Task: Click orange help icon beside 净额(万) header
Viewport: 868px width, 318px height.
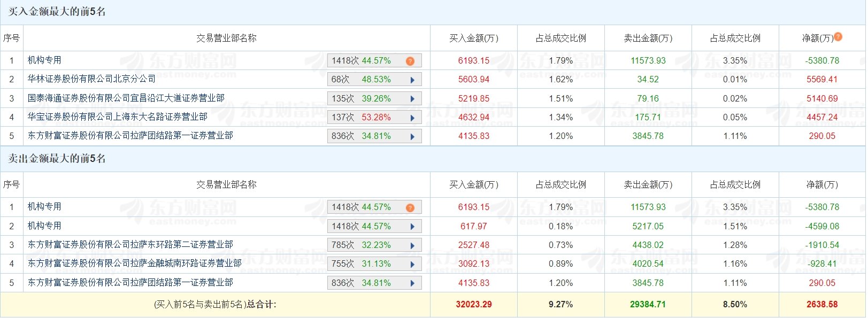Action: (838, 37)
